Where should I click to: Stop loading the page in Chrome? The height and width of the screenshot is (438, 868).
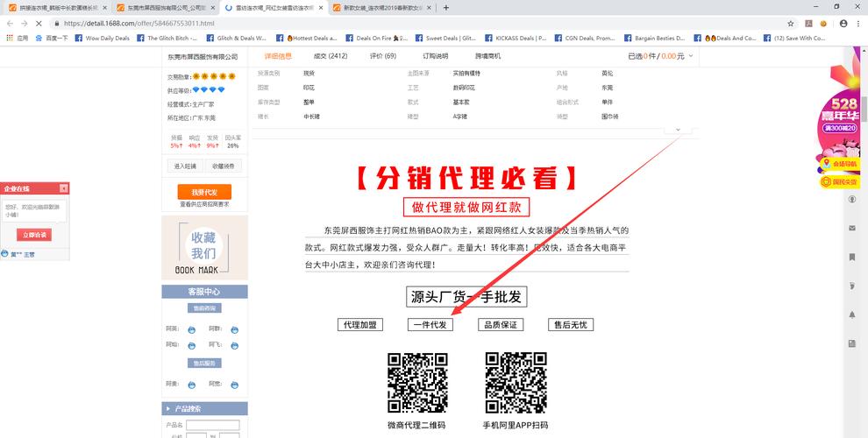[x=39, y=24]
